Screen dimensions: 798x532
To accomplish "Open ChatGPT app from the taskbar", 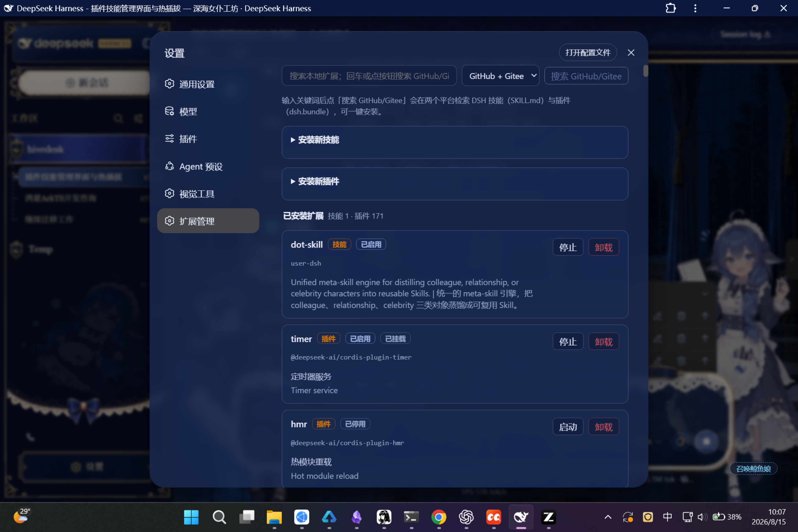I will [466, 517].
